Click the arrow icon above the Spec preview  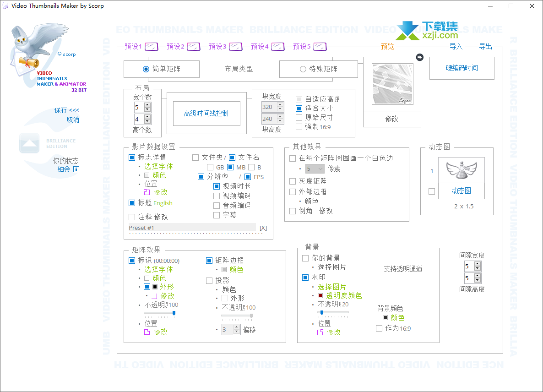[x=420, y=57]
